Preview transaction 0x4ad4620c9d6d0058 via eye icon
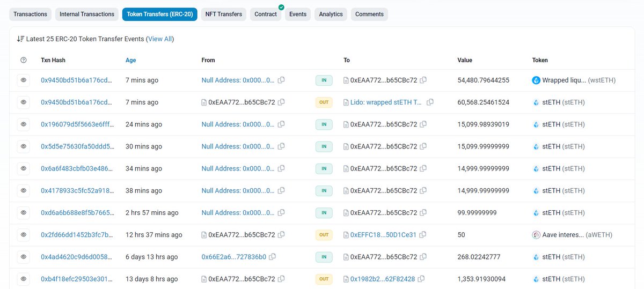 [24, 257]
